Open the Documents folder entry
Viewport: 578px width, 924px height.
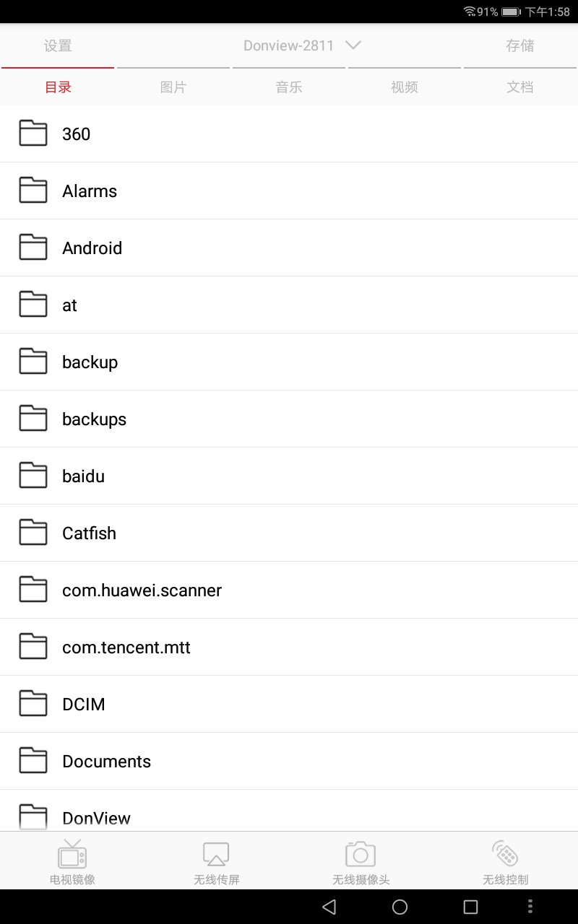(x=107, y=762)
